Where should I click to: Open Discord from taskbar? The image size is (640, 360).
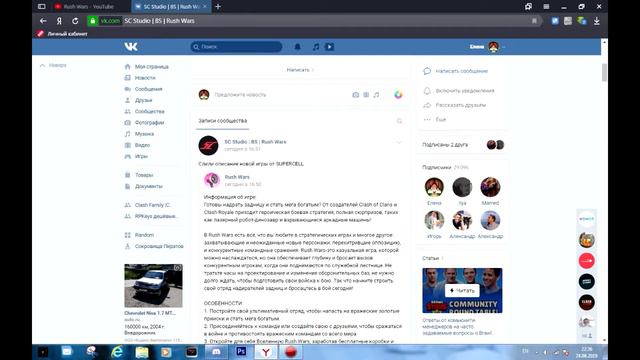click(216, 352)
